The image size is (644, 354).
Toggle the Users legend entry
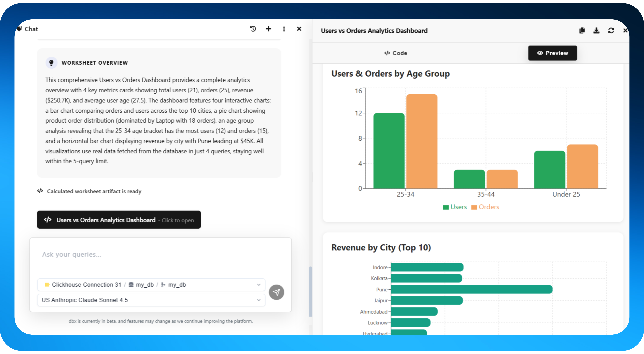click(455, 207)
